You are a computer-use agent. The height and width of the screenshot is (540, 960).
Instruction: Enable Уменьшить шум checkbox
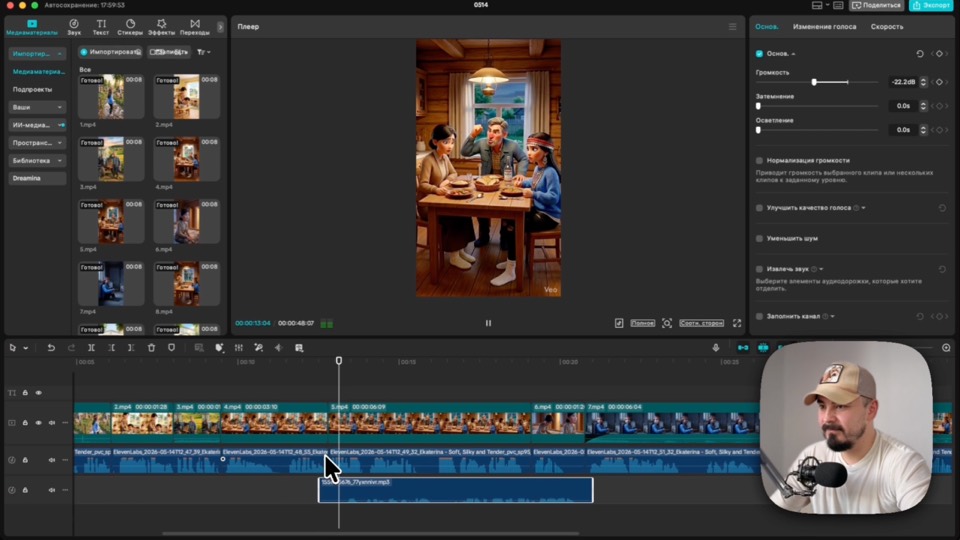pos(759,239)
